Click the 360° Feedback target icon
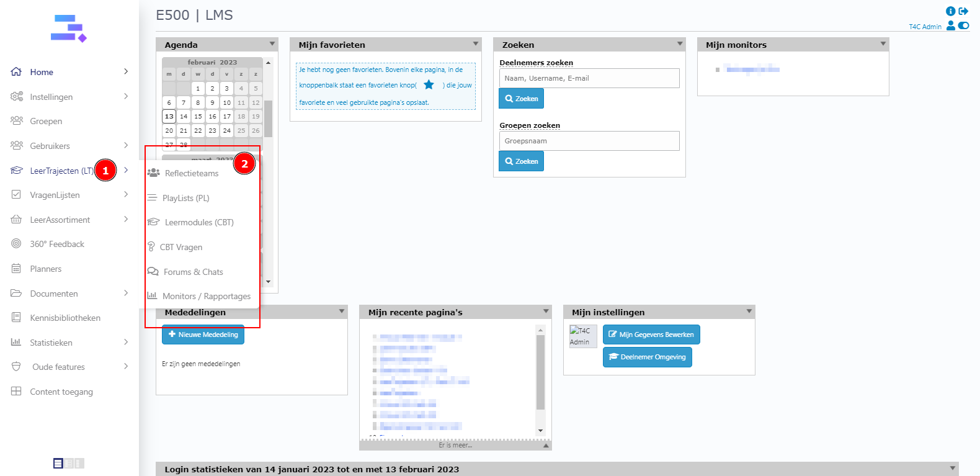Image resolution: width=980 pixels, height=476 pixels. coord(17,244)
